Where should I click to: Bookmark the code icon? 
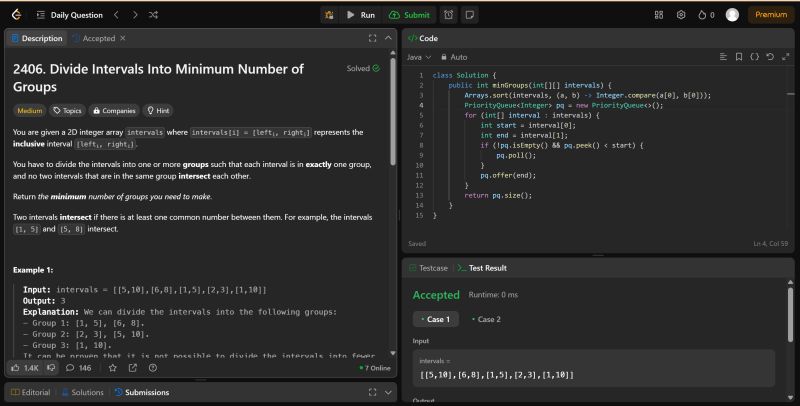pos(739,57)
